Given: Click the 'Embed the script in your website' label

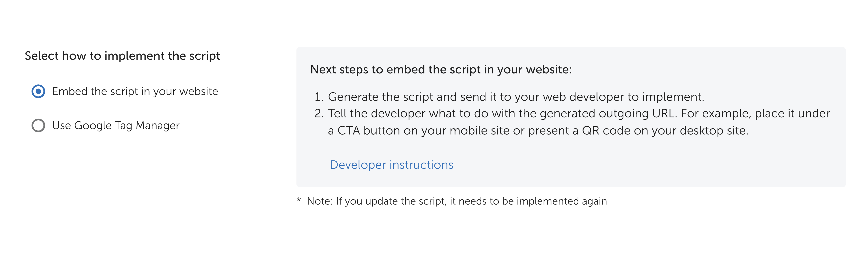Looking at the screenshot, I should [x=135, y=91].
